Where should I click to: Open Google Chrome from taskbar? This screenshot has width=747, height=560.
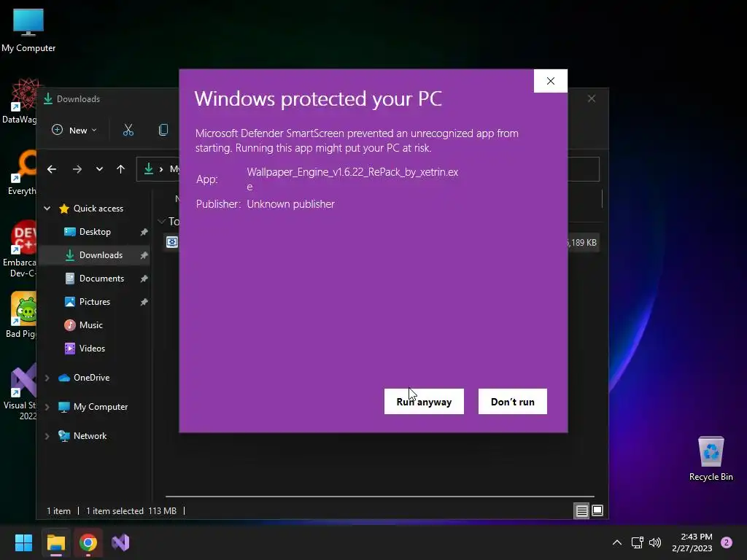coord(88,542)
